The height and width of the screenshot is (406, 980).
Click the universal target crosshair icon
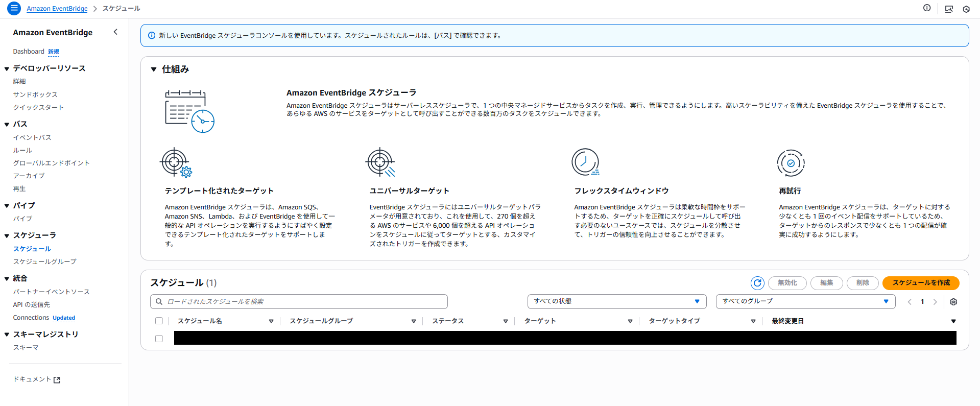point(380,163)
